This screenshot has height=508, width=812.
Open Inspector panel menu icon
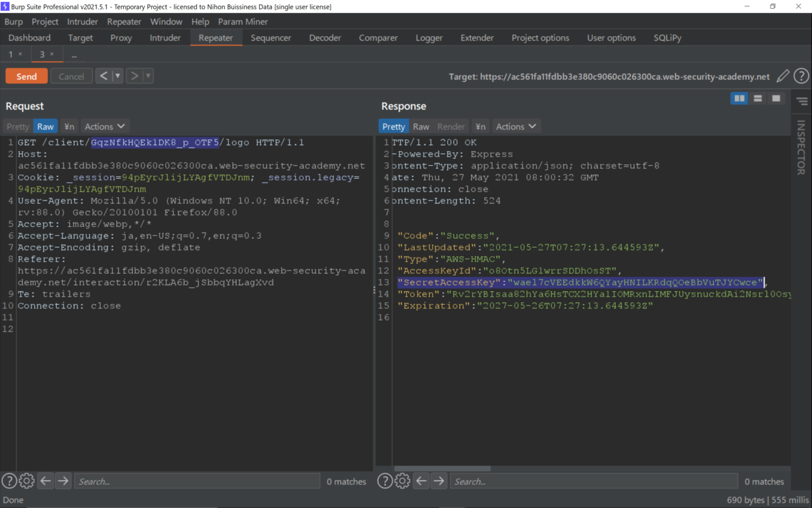pos(802,102)
